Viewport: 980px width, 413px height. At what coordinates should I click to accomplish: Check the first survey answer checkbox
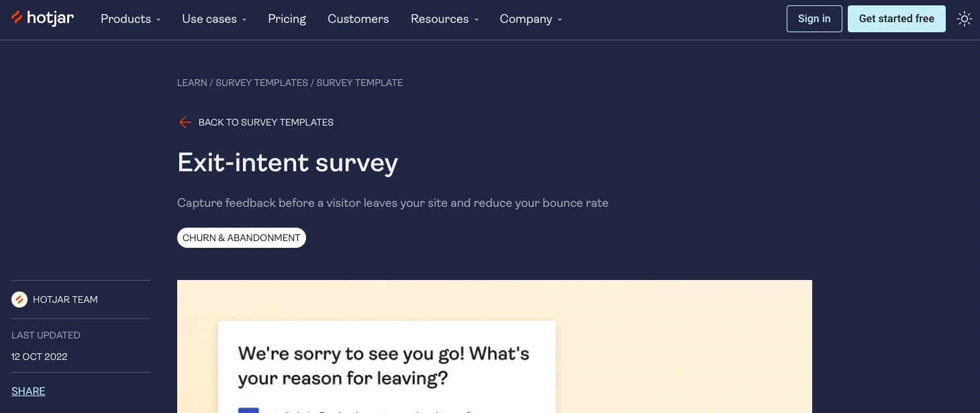pyautogui.click(x=249, y=410)
